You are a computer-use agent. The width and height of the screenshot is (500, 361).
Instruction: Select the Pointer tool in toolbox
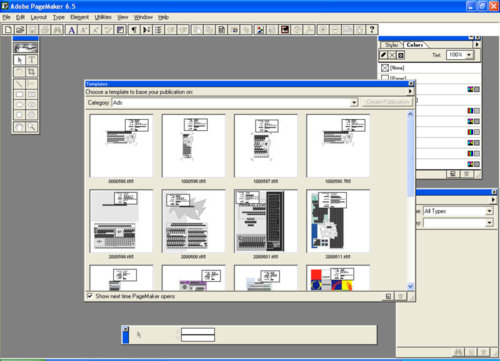click(x=19, y=60)
